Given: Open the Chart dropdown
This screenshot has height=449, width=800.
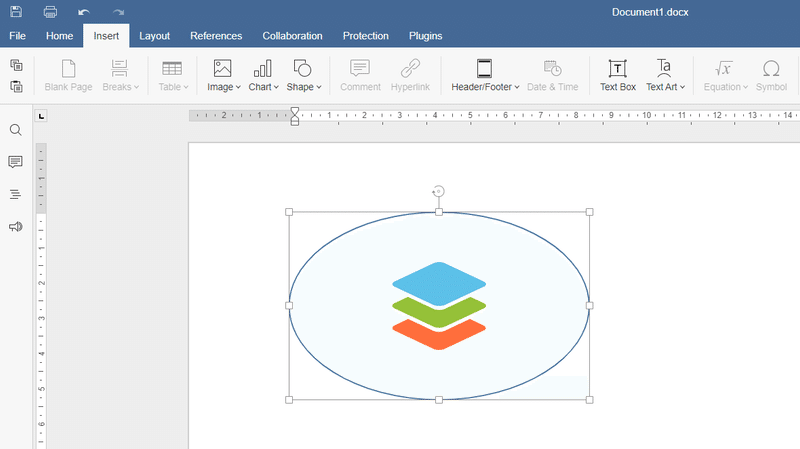Looking at the screenshot, I should point(263,76).
